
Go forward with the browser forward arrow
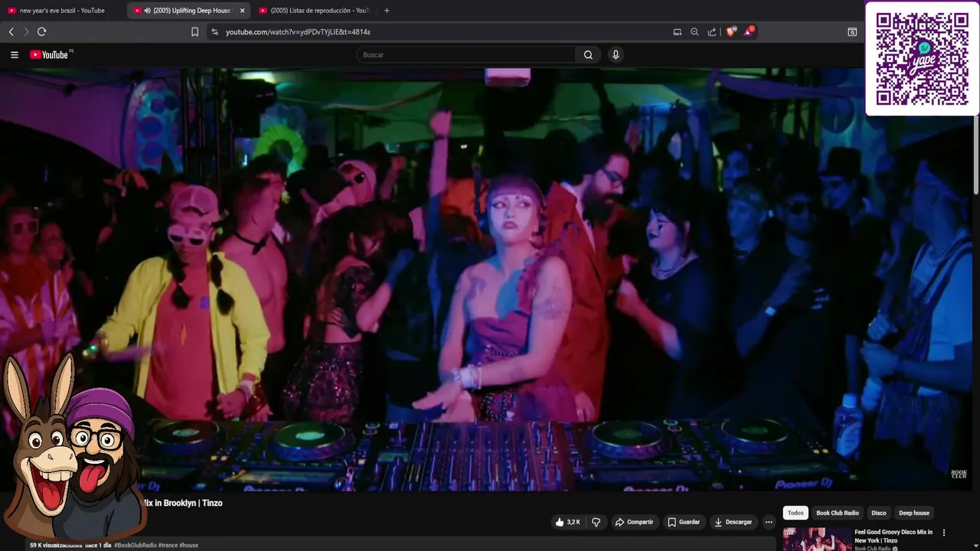(26, 31)
